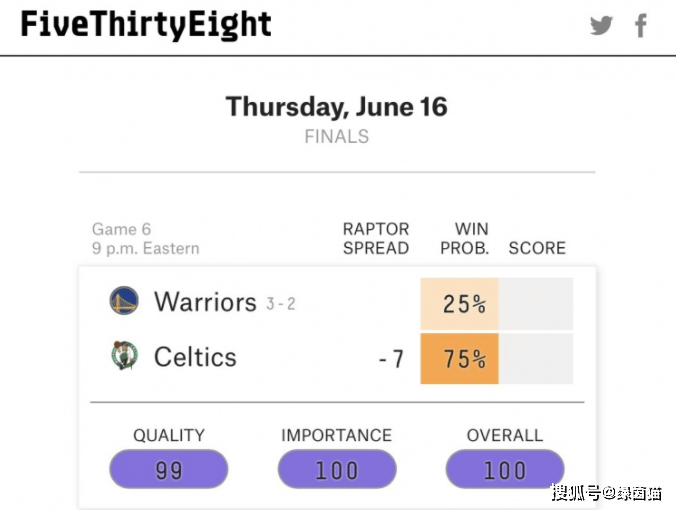Viewport: 676px width, 510px height.
Task: Click the Importance rating pill showing 100
Action: click(x=337, y=469)
